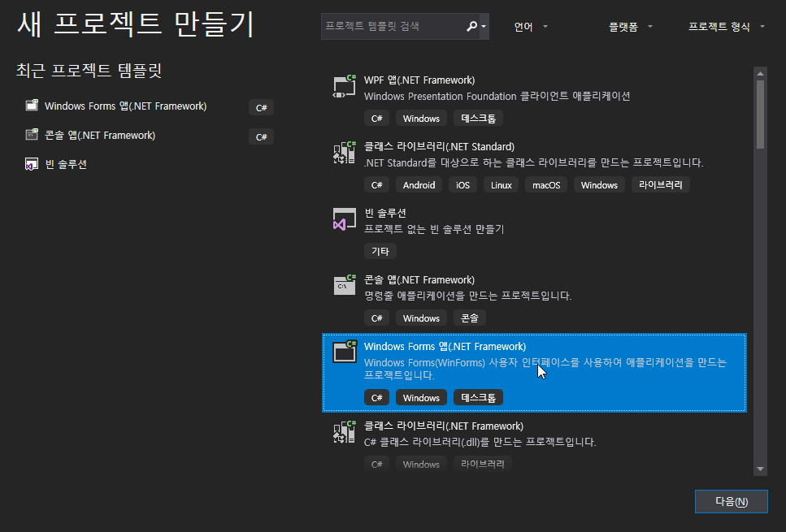
Task: Open the 언어 language filter dropdown
Action: pyautogui.click(x=531, y=27)
